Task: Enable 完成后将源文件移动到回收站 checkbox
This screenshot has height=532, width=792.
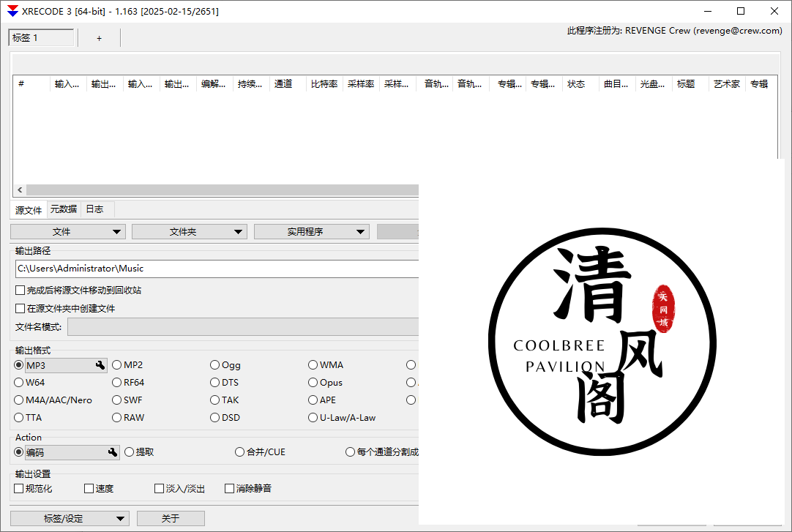Action: click(x=20, y=291)
